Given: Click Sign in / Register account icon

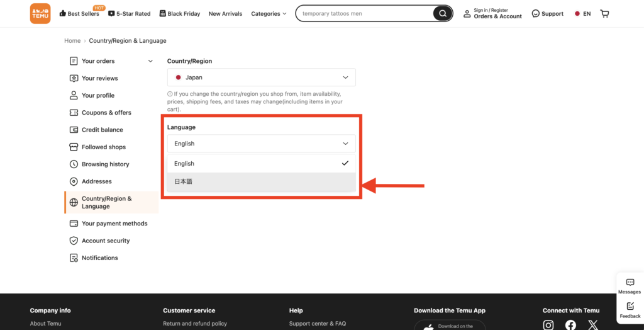Looking at the screenshot, I should point(467,13).
